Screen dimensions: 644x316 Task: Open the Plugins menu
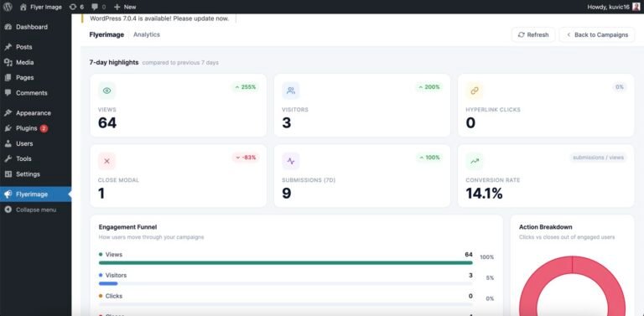tap(36, 128)
